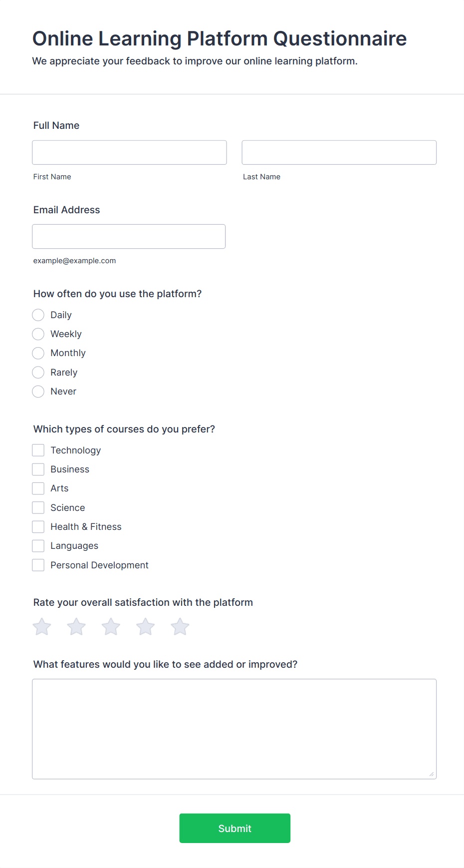This screenshot has width=464, height=868.
Task: Enable the Business checkbox
Action: (x=38, y=469)
